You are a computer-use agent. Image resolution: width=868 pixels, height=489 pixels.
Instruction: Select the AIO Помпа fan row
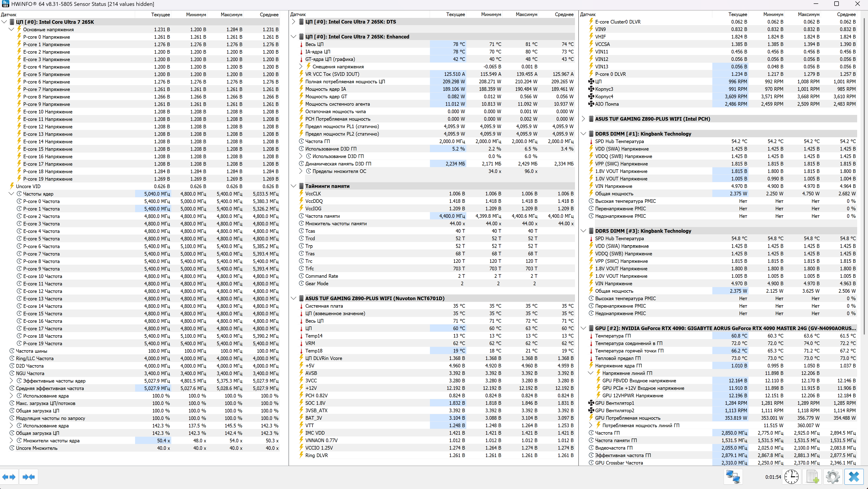coord(606,104)
